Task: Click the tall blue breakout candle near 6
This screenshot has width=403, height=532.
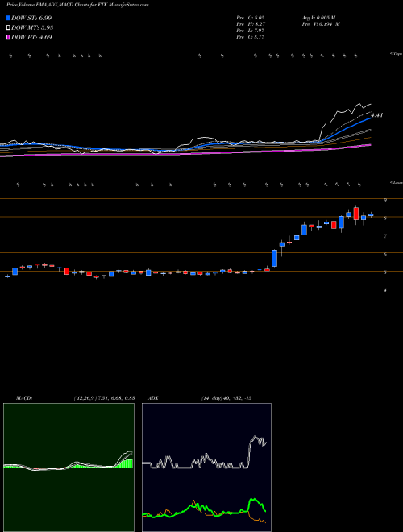Action: point(274,258)
